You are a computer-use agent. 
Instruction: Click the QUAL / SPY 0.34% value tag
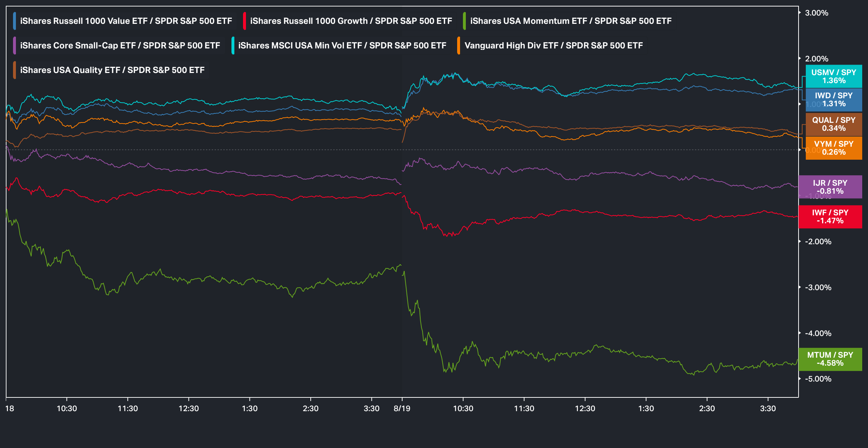834,124
